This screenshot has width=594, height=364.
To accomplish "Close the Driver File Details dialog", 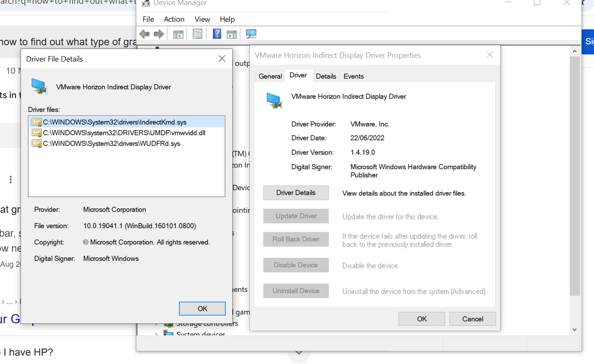I will [222, 59].
